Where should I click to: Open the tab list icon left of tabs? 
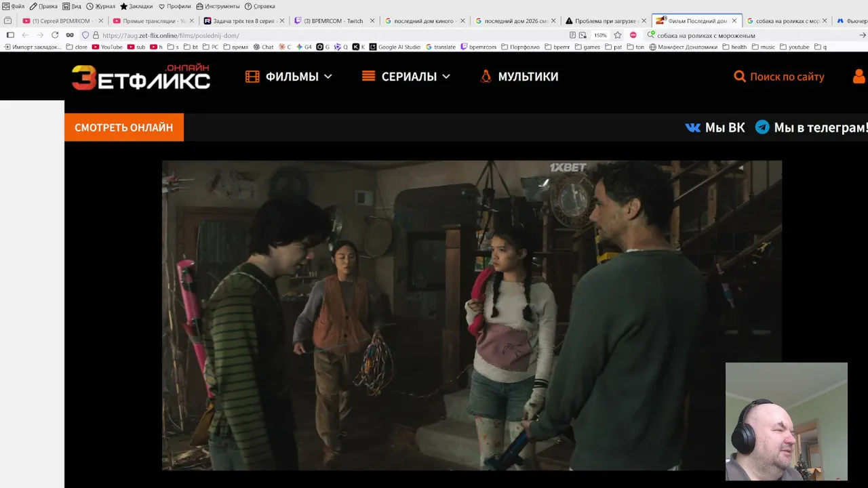8,21
